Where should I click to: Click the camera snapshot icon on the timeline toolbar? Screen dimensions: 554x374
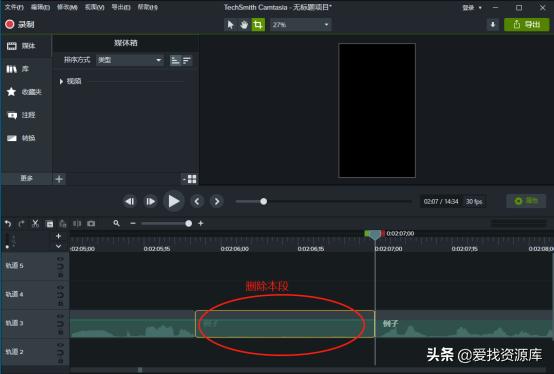(91, 224)
